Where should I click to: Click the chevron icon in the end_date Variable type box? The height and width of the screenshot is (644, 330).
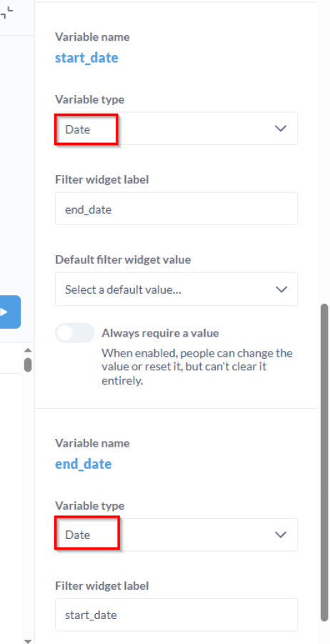coord(280,535)
